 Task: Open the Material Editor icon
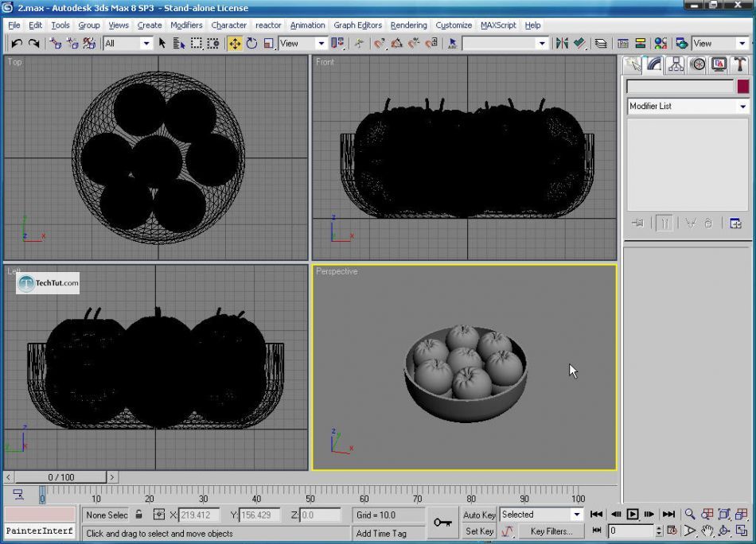661,44
